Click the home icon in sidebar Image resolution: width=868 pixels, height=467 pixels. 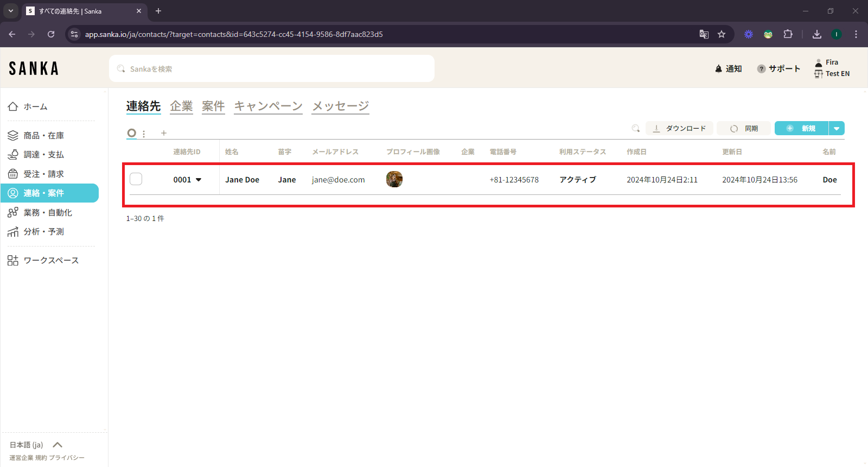pos(13,107)
